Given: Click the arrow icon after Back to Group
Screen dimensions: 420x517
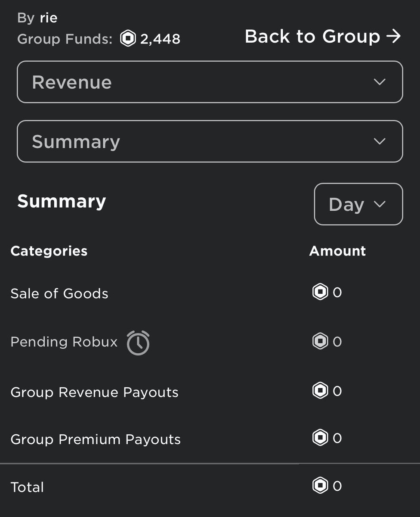Looking at the screenshot, I should coord(393,37).
